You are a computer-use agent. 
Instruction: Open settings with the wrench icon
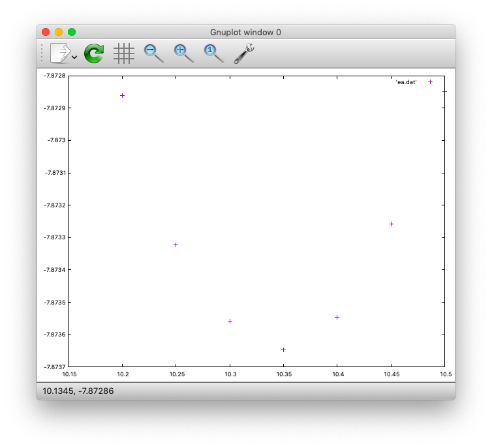coord(243,53)
